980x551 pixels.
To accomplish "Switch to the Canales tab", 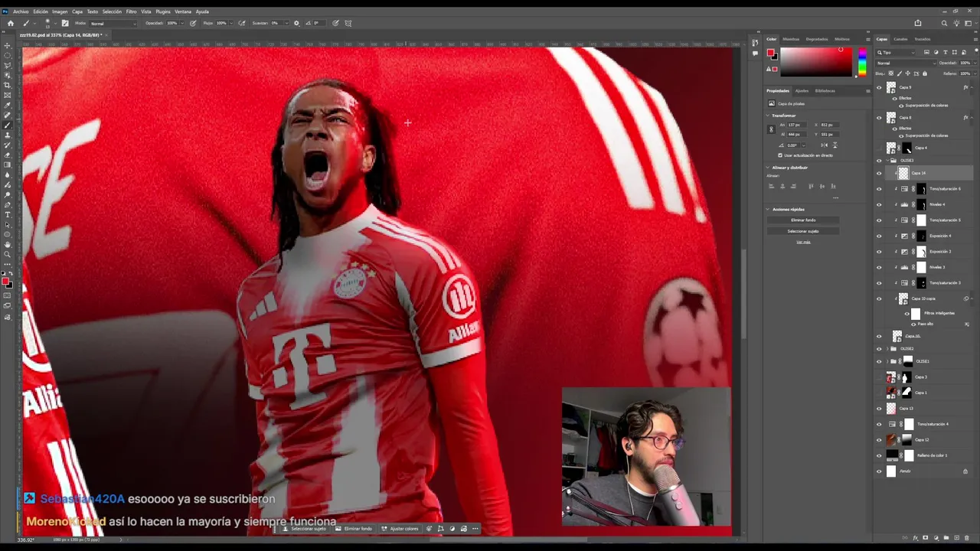I will coord(900,39).
